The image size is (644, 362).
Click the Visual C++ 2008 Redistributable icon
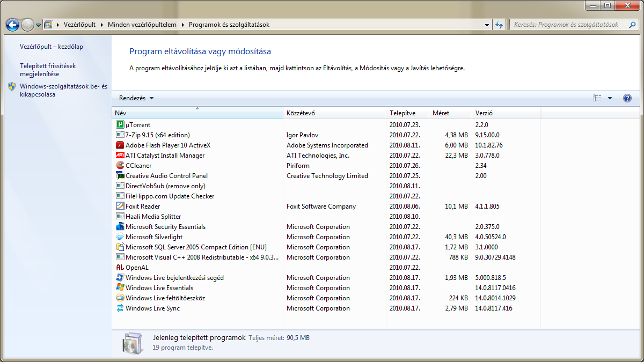120,257
